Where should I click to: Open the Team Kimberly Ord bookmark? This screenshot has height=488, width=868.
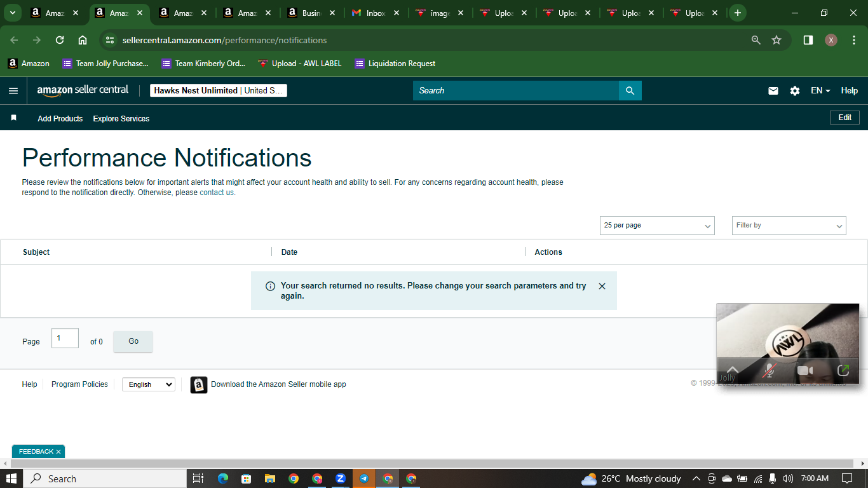tap(203, 64)
